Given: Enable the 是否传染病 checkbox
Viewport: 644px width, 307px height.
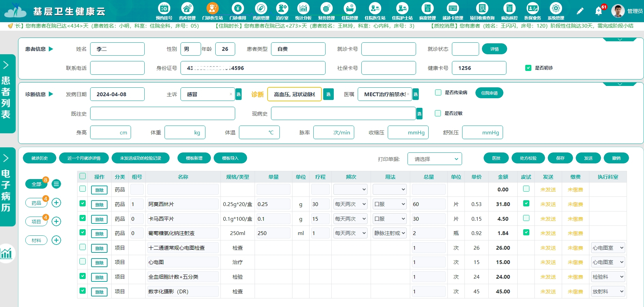Looking at the screenshot, I should [438, 92].
